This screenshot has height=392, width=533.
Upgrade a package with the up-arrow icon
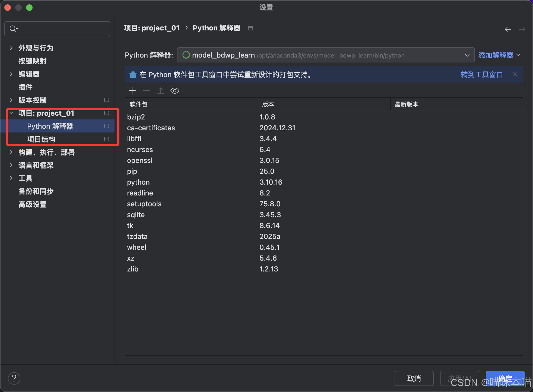tap(160, 90)
